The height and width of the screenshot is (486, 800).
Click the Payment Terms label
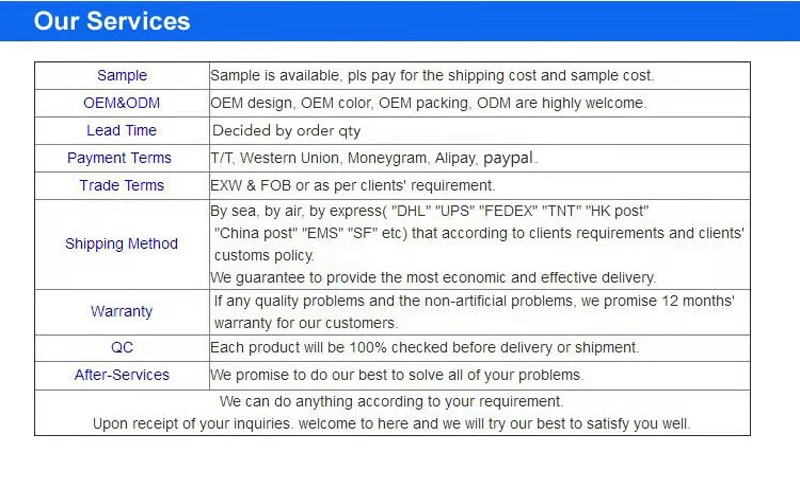[x=119, y=158]
